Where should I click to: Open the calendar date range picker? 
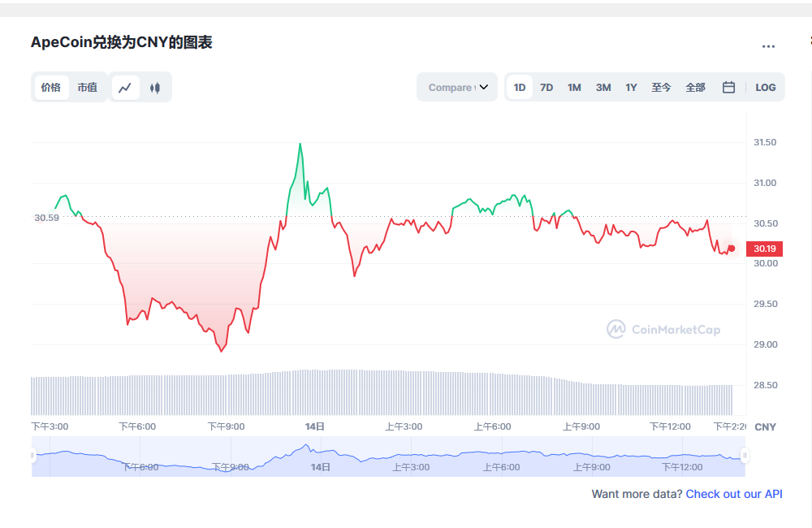pos(728,88)
